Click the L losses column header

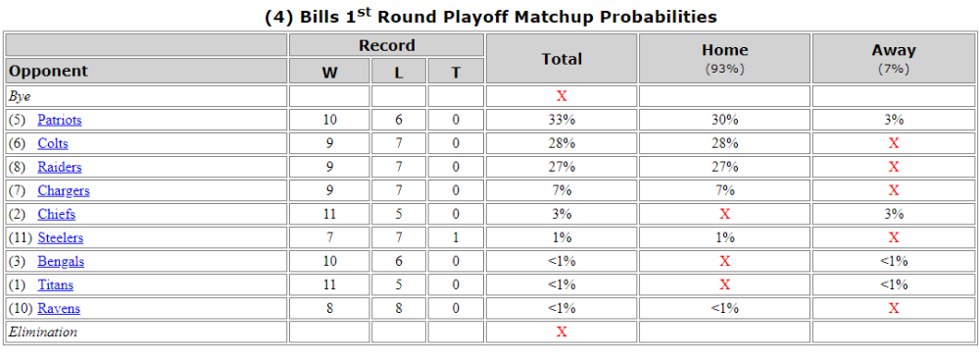[399, 72]
